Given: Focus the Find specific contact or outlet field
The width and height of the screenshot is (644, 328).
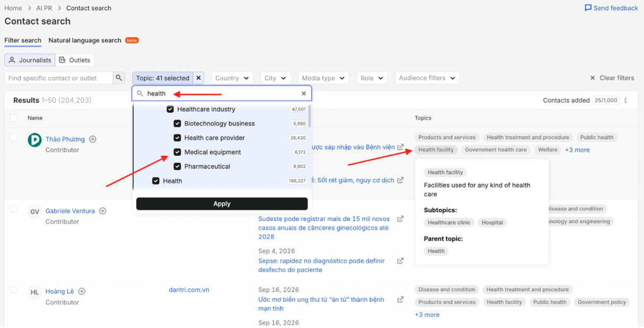Looking at the screenshot, I should 59,78.
